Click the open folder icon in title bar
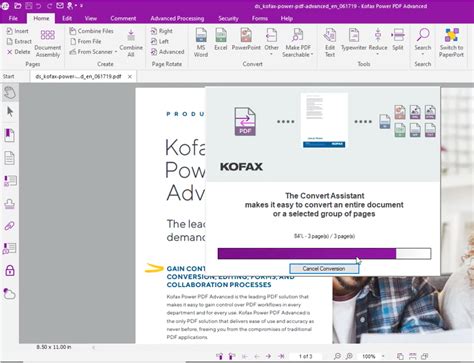The image size is (474, 363). [17, 6]
